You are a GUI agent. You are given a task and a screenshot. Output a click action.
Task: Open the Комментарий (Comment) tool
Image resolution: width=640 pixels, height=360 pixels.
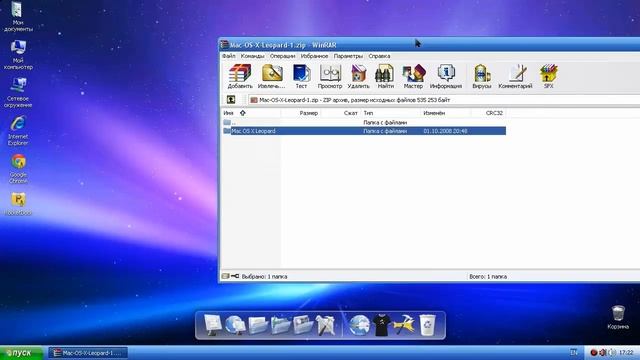(x=515, y=76)
